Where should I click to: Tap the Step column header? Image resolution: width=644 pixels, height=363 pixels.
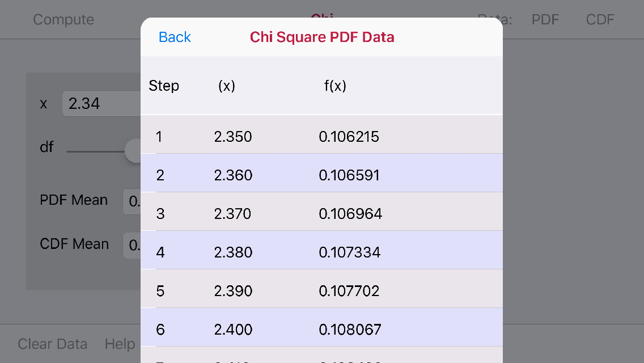click(x=164, y=86)
